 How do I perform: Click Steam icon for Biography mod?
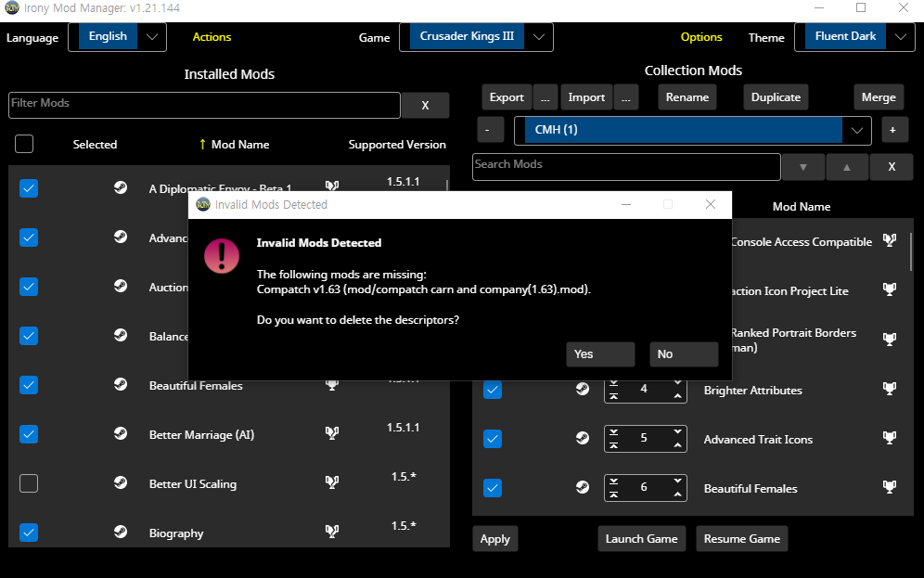pyautogui.click(x=121, y=532)
